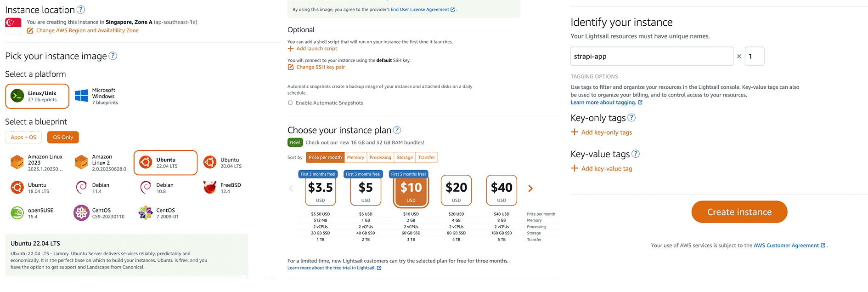868x292 pixels.
Task: Select the Debian 11.4 blueprint icon
Action: (x=81, y=188)
